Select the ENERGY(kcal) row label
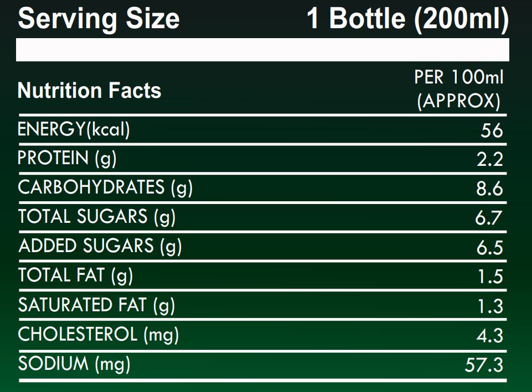Viewport: 532px width, 392px height. click(x=74, y=129)
